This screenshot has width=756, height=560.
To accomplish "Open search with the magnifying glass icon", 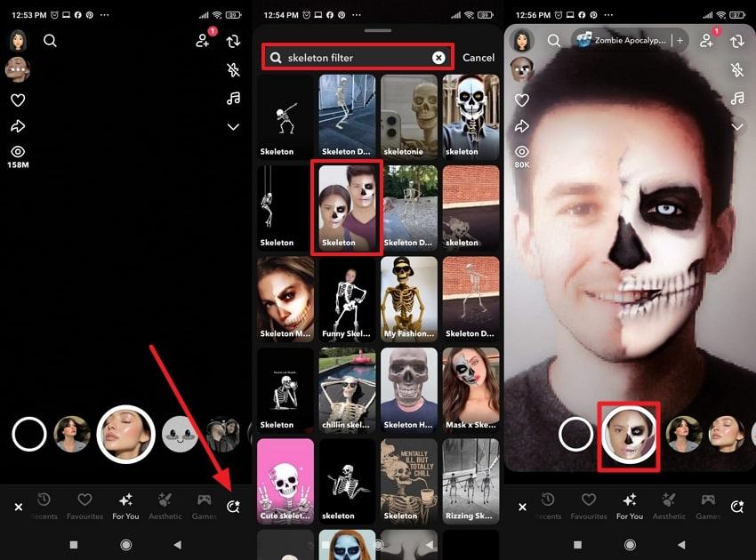I will pos(51,40).
